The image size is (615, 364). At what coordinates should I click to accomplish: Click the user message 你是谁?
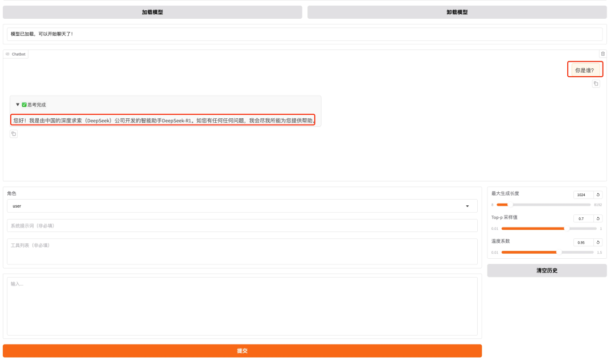pos(584,70)
